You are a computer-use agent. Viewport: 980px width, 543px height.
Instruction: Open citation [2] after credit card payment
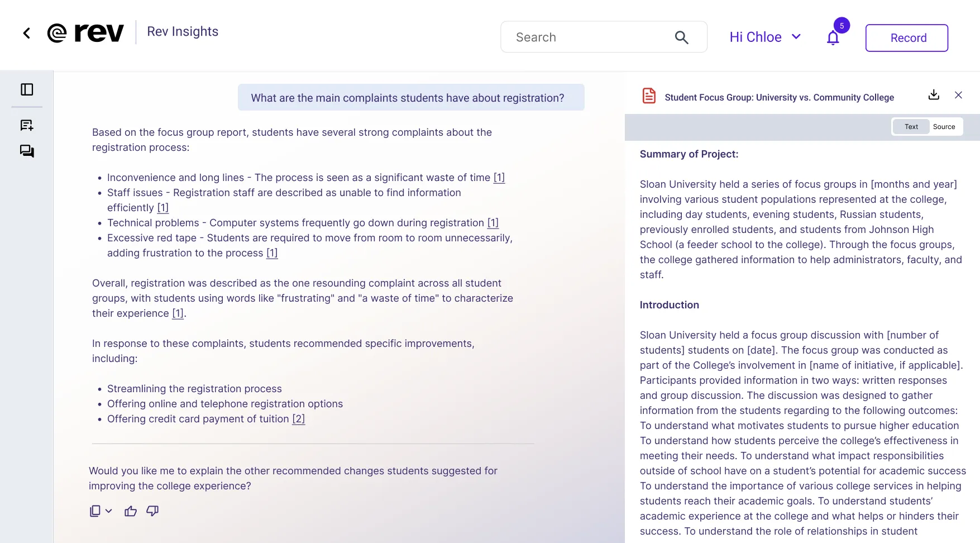coord(299,419)
